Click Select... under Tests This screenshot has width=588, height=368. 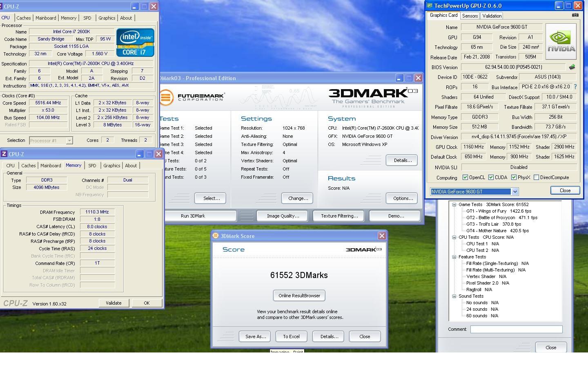(210, 198)
